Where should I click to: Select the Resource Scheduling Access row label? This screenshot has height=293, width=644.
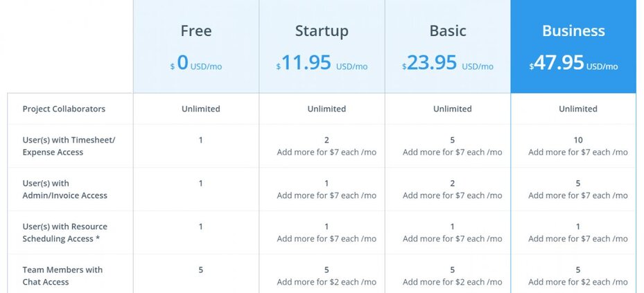64,232
